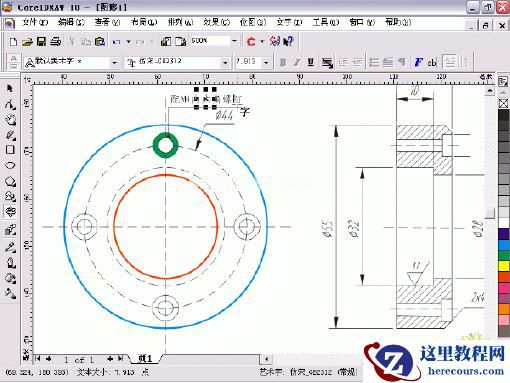The image size is (510, 383).
Task: Expand the font size dropdown
Action: pyautogui.click(x=266, y=62)
